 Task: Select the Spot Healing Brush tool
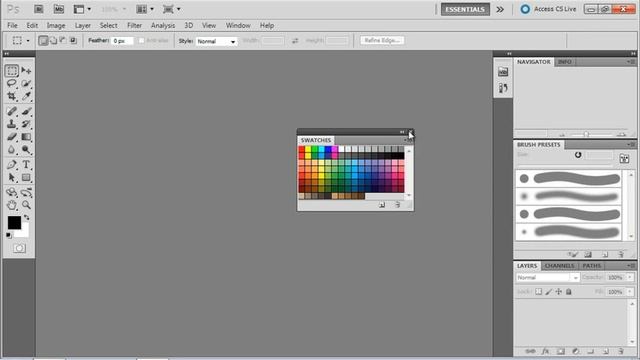11,111
